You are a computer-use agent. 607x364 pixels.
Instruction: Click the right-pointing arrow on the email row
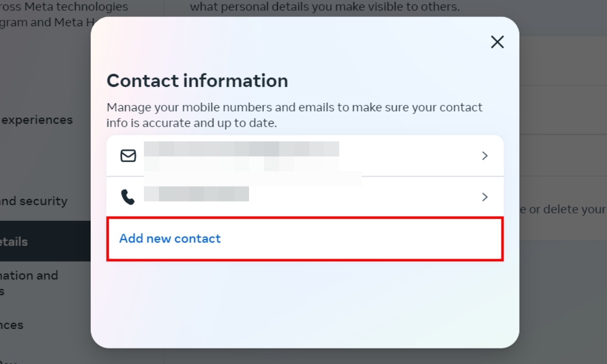484,155
